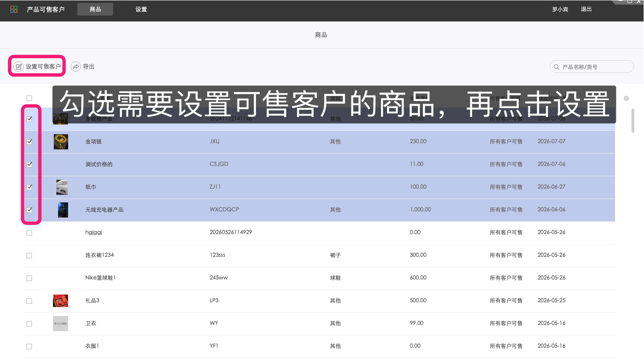Uncheck the 金项链 row checkbox
The width and height of the screenshot is (644, 361).
click(x=29, y=142)
